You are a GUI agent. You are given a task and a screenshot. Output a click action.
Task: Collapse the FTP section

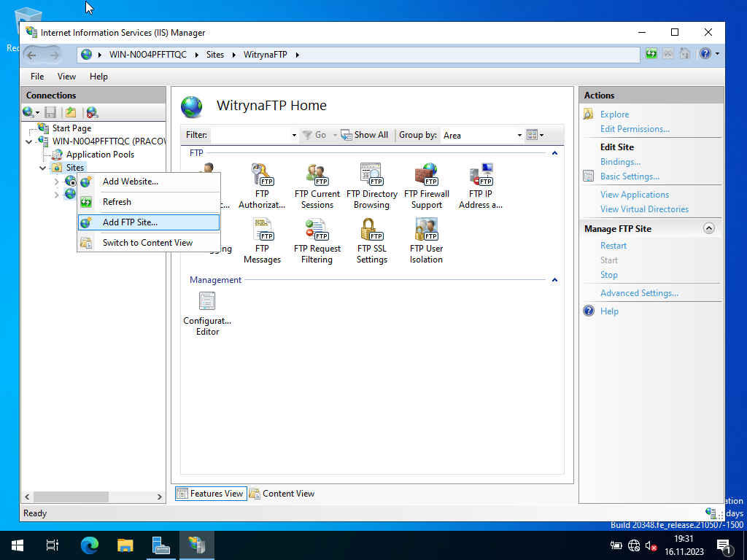(554, 153)
